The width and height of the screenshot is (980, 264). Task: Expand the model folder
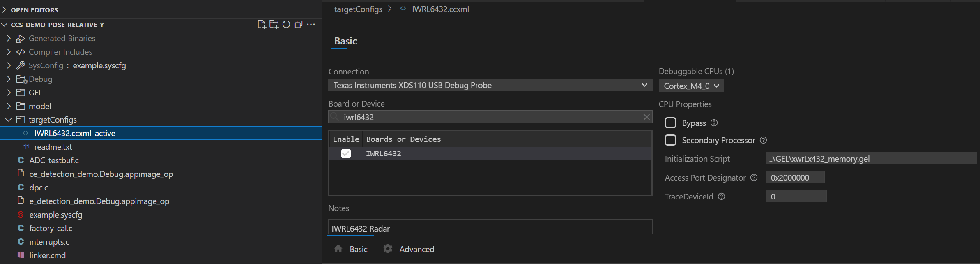tap(9, 106)
